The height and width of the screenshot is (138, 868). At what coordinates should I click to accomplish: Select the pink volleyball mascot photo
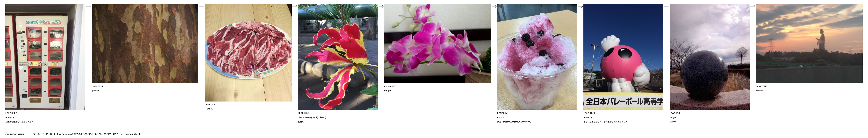[623, 57]
